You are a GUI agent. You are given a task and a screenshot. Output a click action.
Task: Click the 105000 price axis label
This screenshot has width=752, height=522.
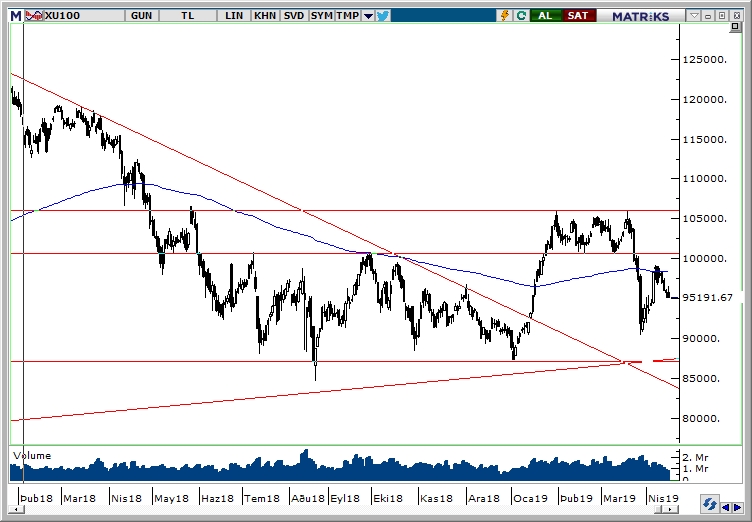click(x=705, y=219)
